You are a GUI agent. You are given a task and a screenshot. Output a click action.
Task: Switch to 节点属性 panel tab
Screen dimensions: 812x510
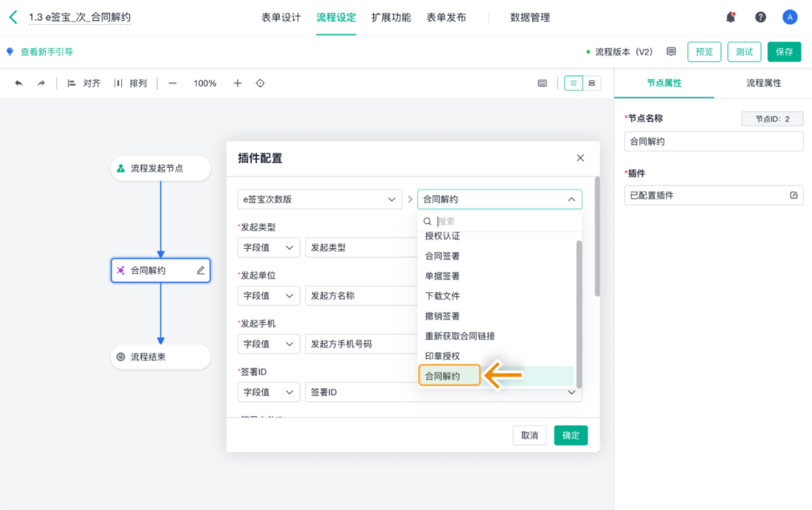click(x=664, y=83)
